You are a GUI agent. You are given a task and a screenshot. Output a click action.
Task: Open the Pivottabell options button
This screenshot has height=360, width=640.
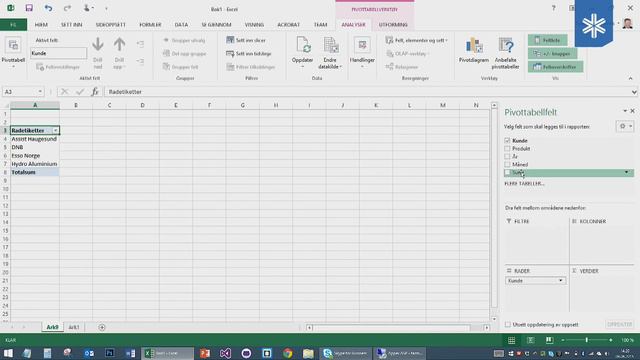coord(13,52)
